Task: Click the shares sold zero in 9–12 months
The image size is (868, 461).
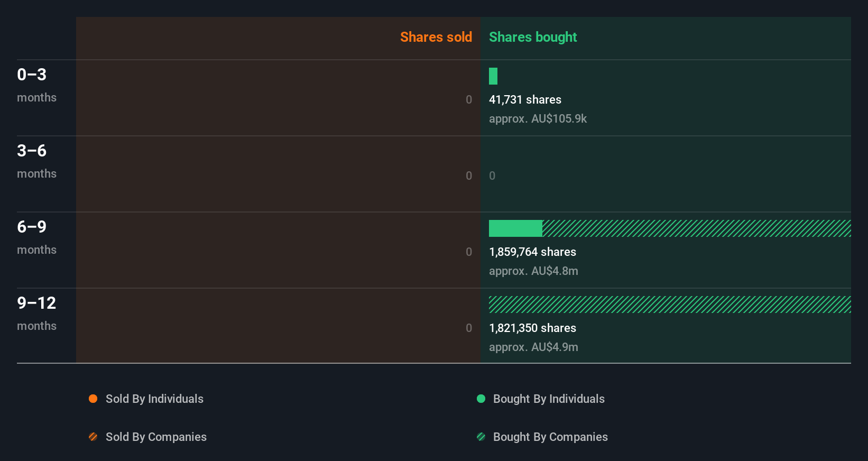Action: tap(469, 328)
